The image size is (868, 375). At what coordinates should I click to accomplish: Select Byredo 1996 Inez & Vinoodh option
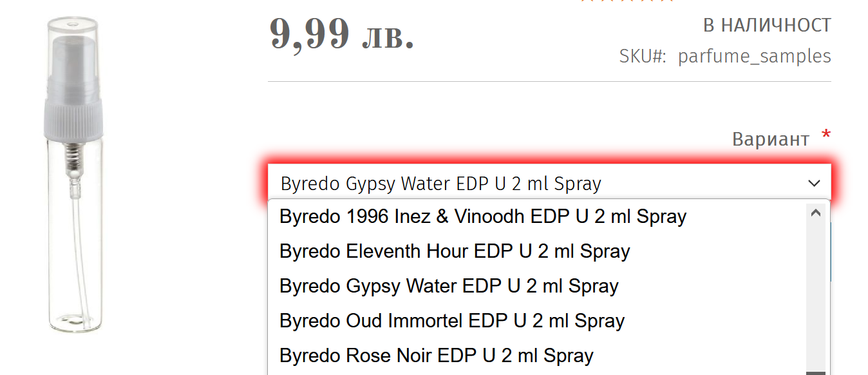point(483,216)
